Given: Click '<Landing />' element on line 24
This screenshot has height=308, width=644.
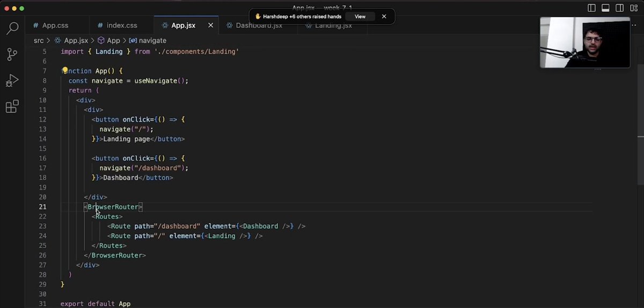Looking at the screenshot, I should (x=226, y=236).
